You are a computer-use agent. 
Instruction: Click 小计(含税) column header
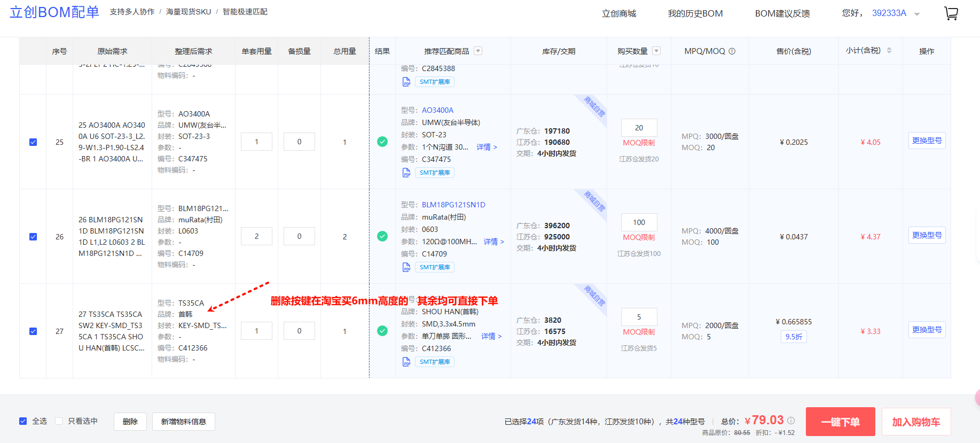pos(864,50)
